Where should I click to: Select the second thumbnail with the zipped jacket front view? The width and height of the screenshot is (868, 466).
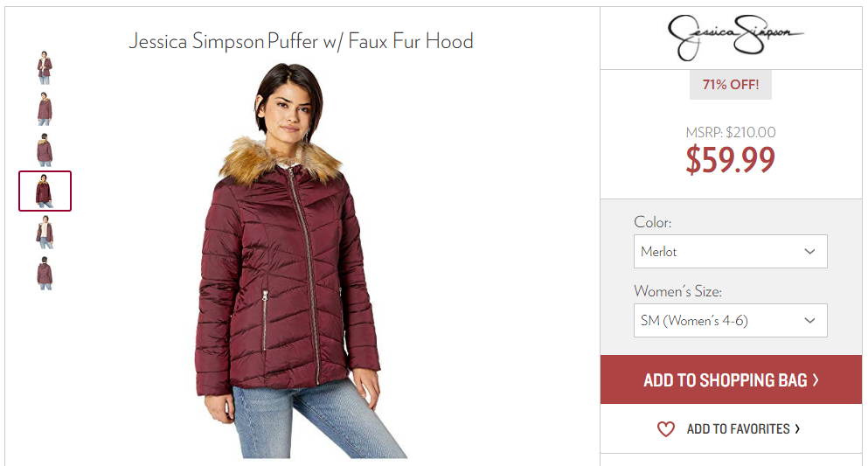[x=45, y=108]
